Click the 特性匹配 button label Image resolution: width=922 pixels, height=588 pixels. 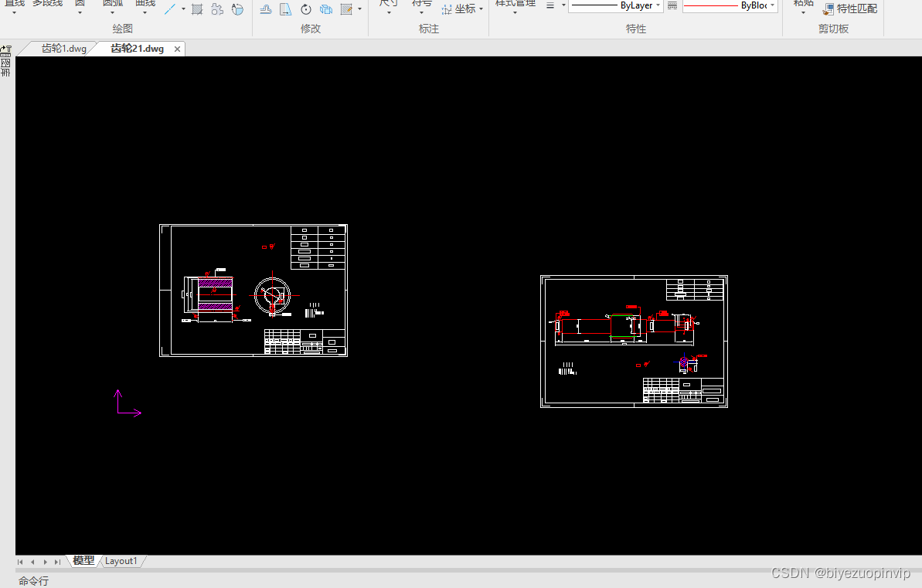[x=857, y=8]
